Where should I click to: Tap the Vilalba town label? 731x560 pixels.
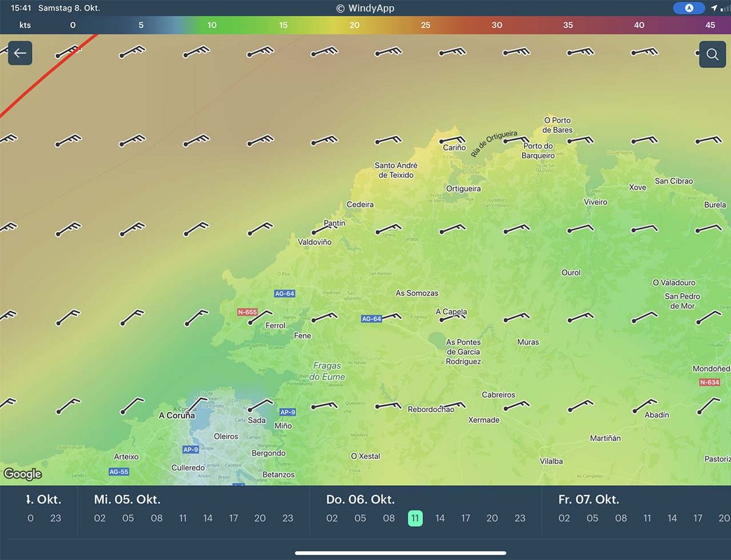(x=551, y=461)
